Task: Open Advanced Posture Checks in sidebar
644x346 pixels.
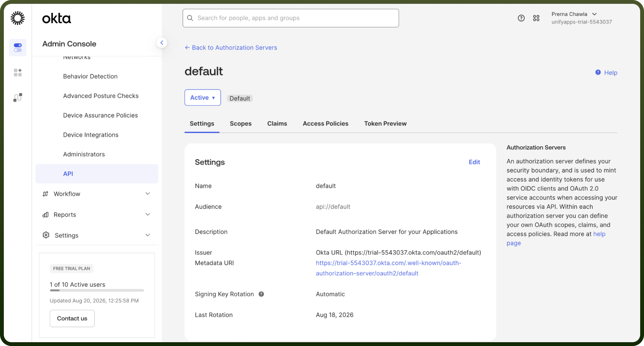Action: coord(101,96)
